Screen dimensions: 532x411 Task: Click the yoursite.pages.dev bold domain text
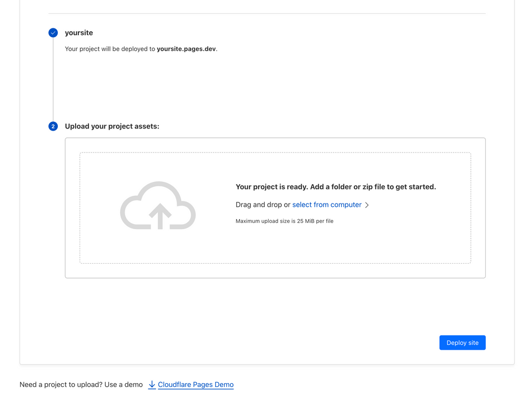tap(186, 49)
